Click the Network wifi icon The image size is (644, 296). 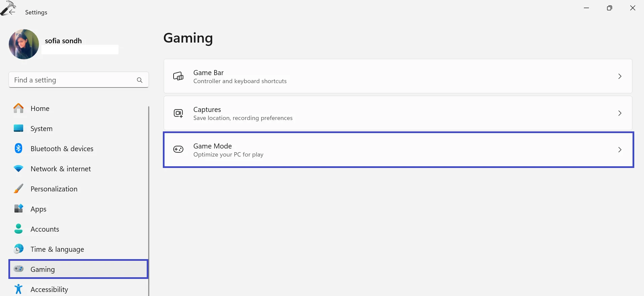pos(18,169)
